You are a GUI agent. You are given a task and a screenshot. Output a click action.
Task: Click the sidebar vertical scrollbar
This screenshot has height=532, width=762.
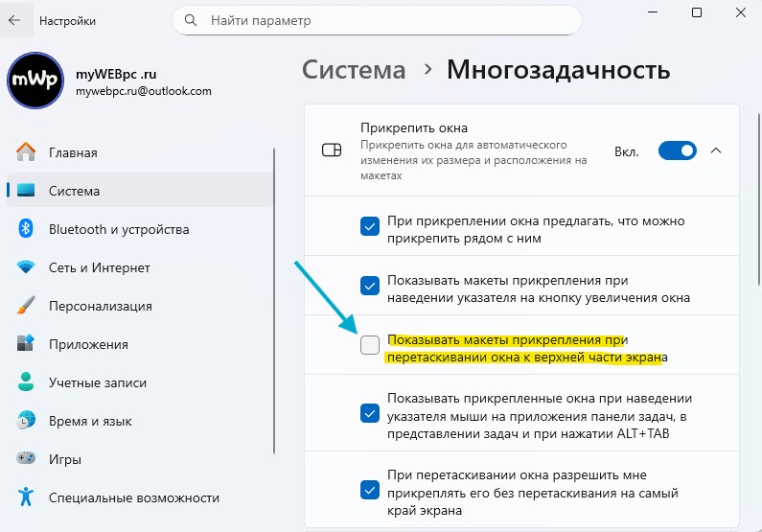[x=274, y=301]
